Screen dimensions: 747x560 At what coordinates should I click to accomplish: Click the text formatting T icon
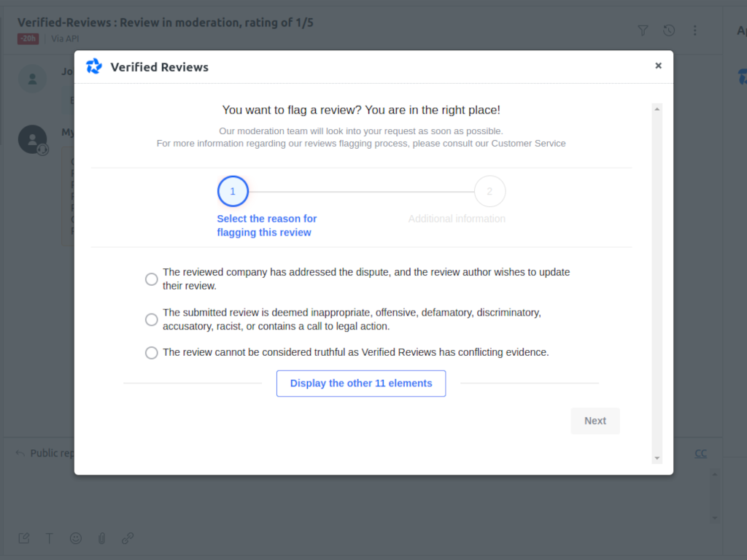(50, 538)
